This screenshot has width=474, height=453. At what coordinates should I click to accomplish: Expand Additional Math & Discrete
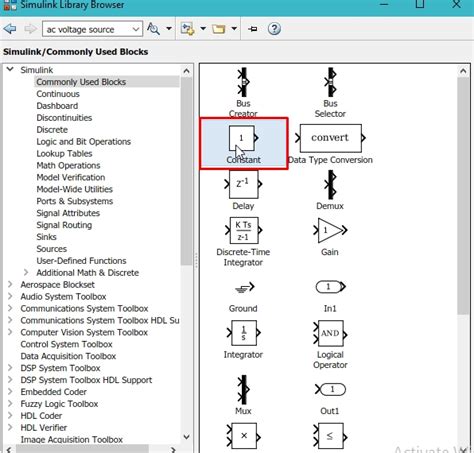[26, 272]
